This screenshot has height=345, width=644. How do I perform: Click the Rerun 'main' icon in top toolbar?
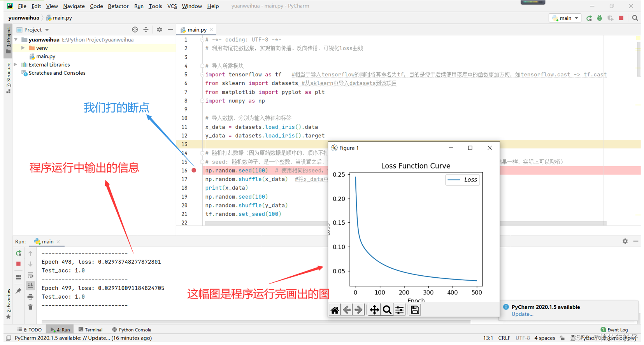[589, 18]
